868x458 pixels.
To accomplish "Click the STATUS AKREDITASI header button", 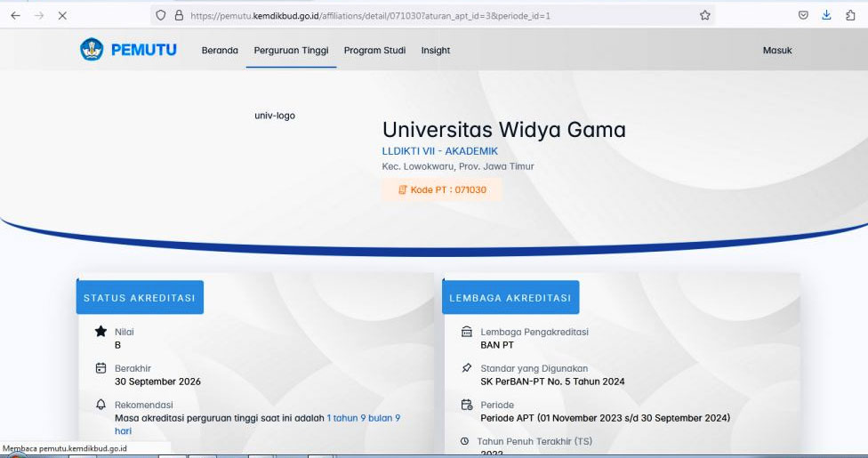I will click(140, 297).
